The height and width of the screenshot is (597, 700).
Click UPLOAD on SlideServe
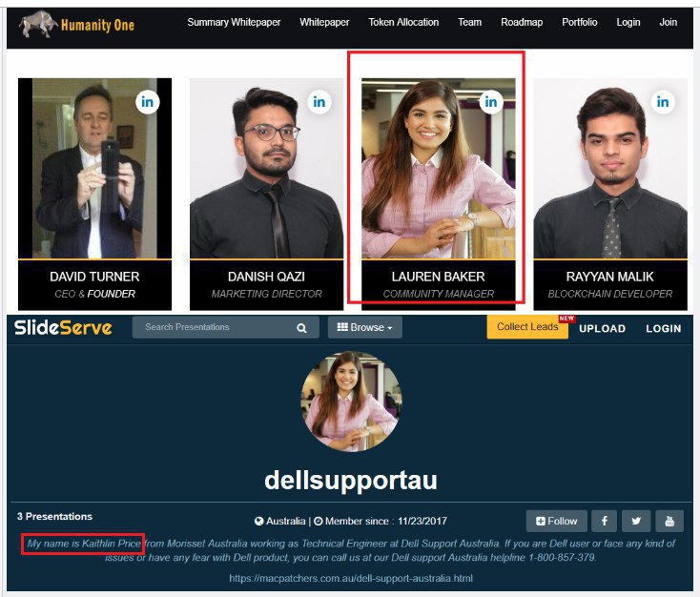(x=602, y=329)
